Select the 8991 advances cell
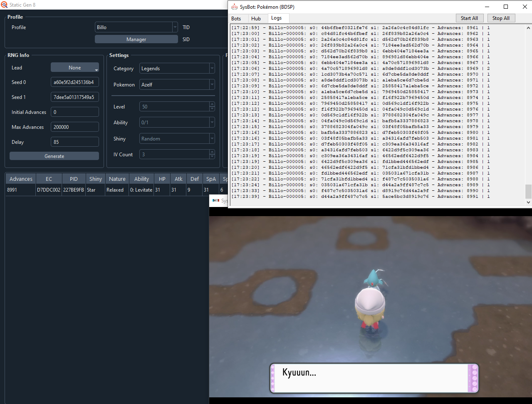 pos(21,190)
